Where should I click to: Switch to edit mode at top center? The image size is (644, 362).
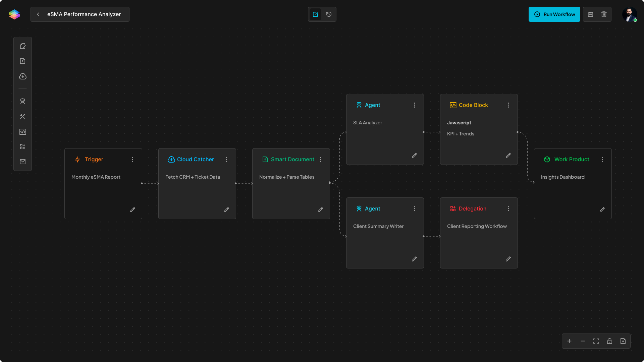click(315, 14)
